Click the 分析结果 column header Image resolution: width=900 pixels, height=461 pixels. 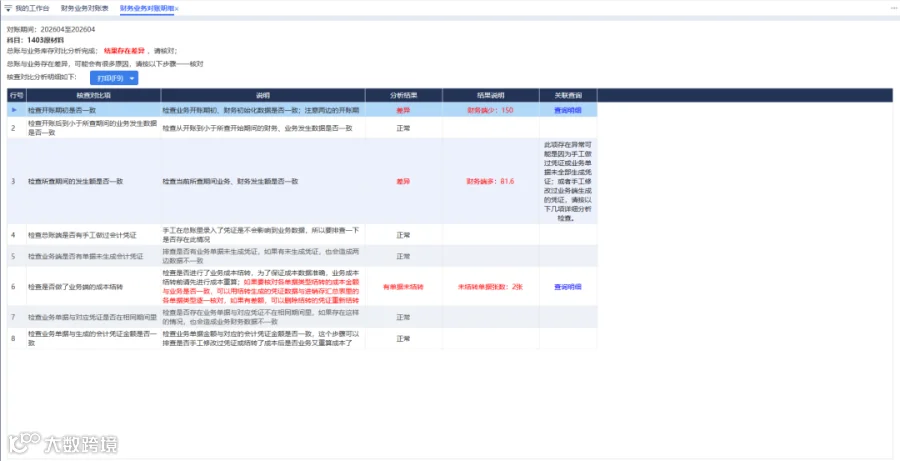(x=403, y=95)
